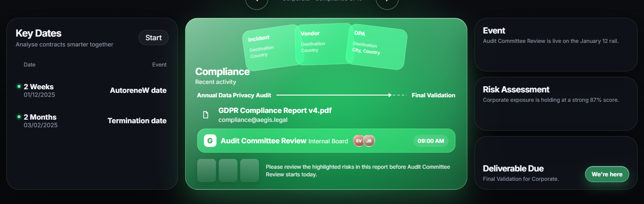Click the Deliverable Due heading
Viewport: 644px width, 204px height.
[x=513, y=168]
